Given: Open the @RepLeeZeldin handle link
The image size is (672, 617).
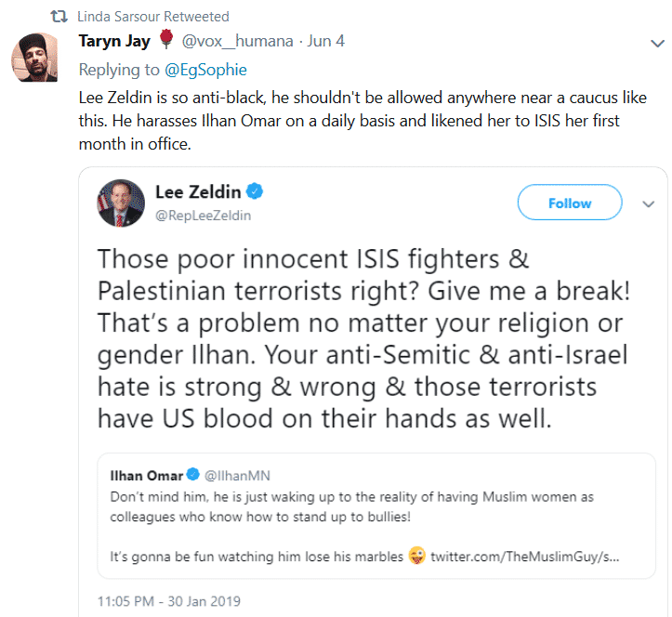Looking at the screenshot, I should click(x=202, y=216).
